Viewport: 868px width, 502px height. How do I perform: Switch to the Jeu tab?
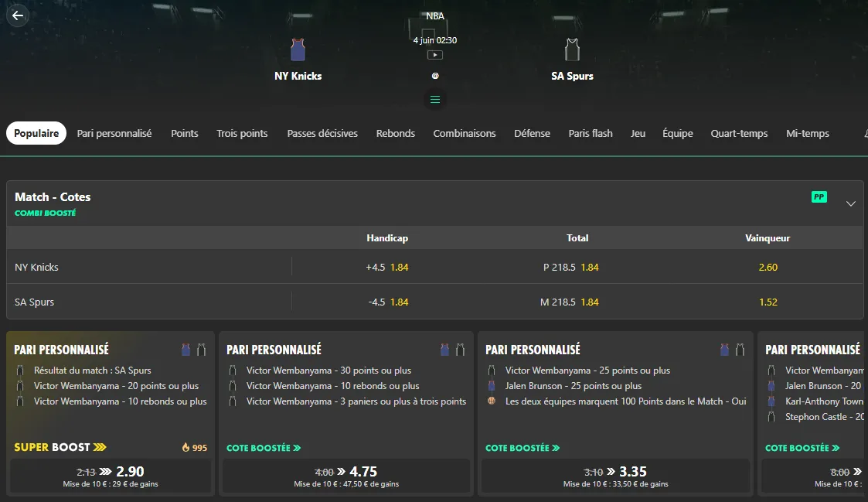[x=638, y=134]
